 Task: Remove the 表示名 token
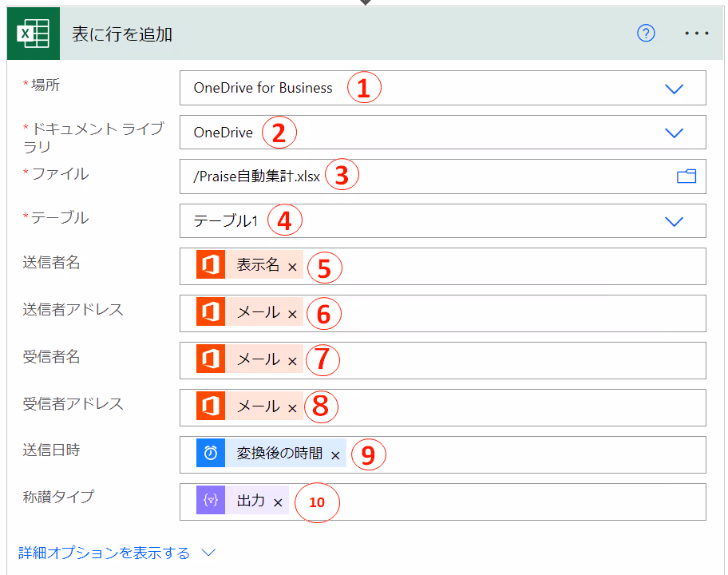(x=292, y=267)
